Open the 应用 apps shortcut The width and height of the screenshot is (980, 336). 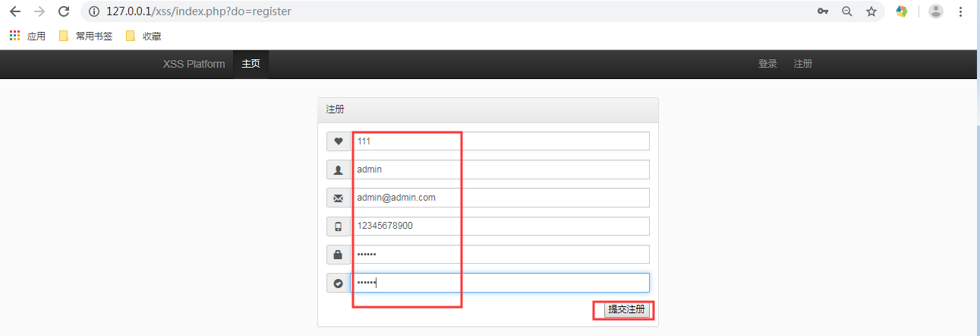coord(27,36)
